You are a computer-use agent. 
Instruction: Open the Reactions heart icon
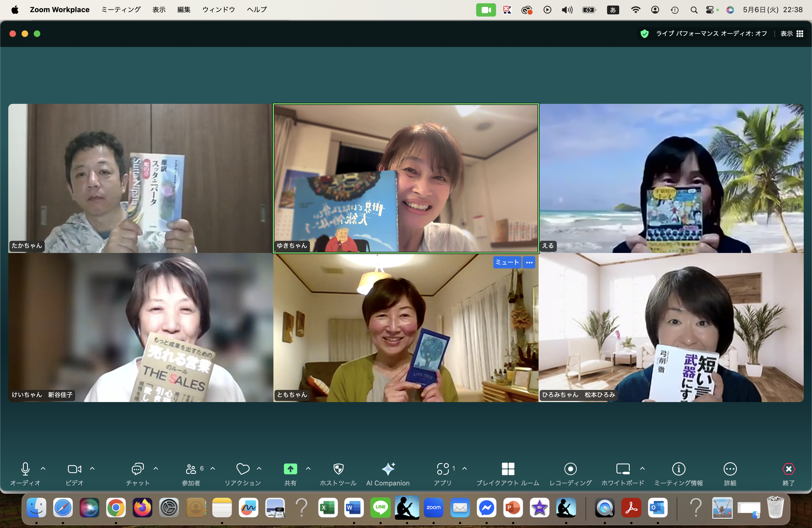[x=242, y=469]
